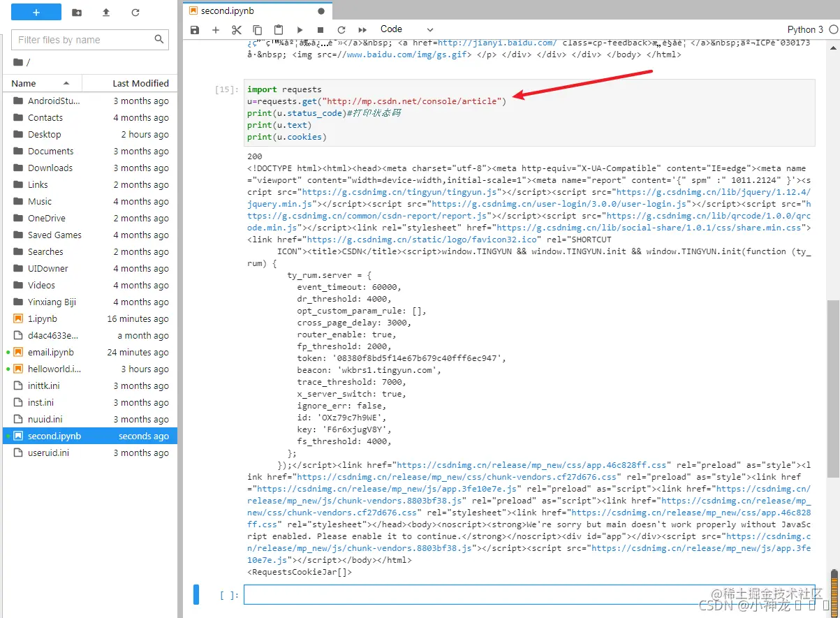The height and width of the screenshot is (618, 840).
Task: Select the Contacts folder
Action: [90, 117]
